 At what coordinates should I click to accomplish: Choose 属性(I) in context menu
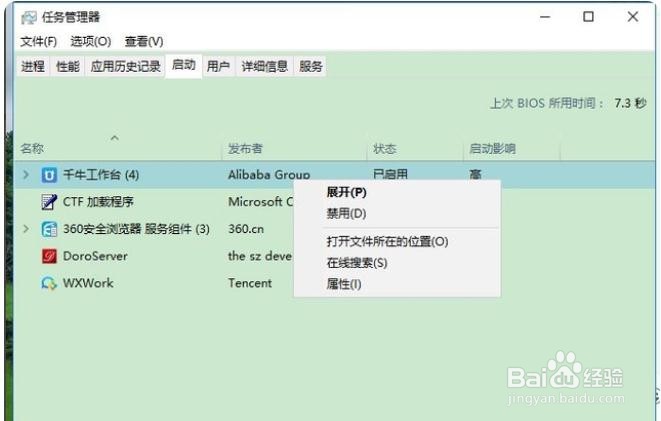344,284
